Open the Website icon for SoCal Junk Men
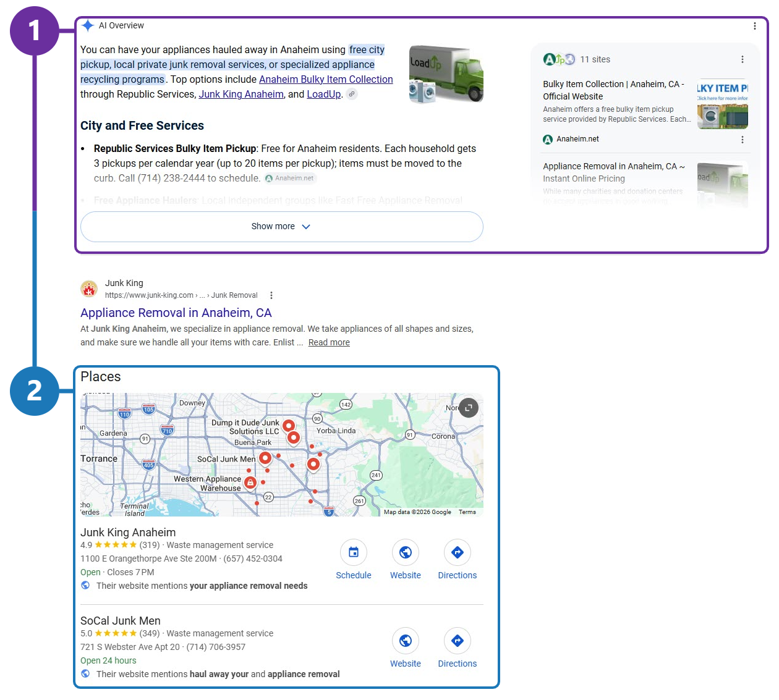The image size is (779, 700). click(406, 641)
